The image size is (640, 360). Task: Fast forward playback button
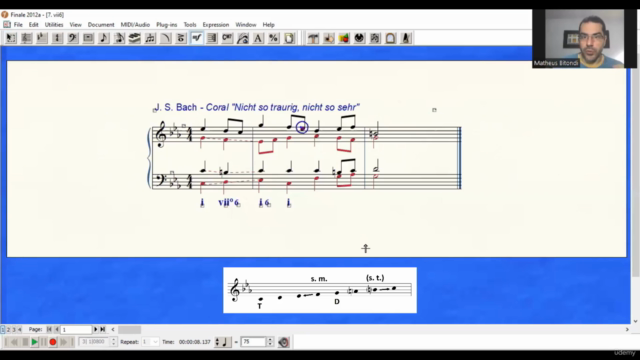pos(63,342)
